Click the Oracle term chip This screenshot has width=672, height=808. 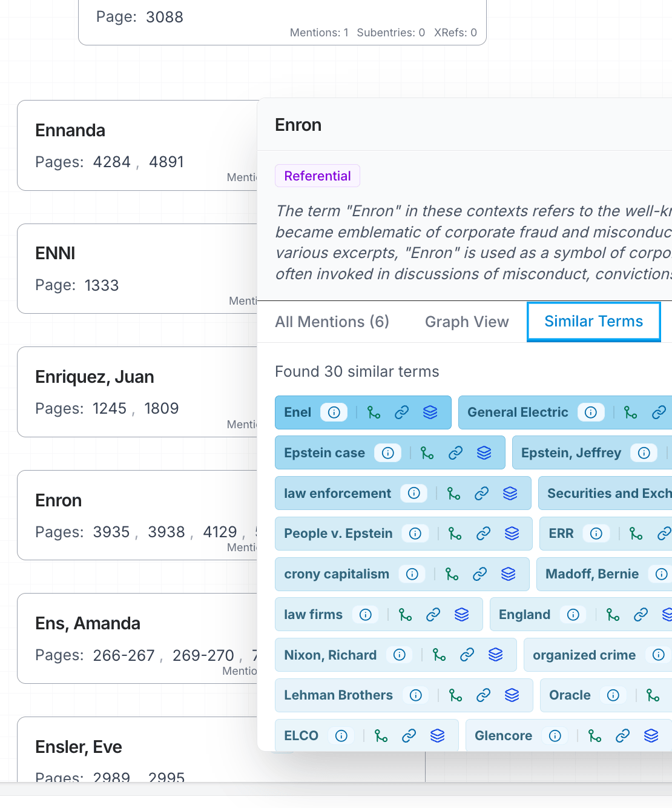coord(570,695)
